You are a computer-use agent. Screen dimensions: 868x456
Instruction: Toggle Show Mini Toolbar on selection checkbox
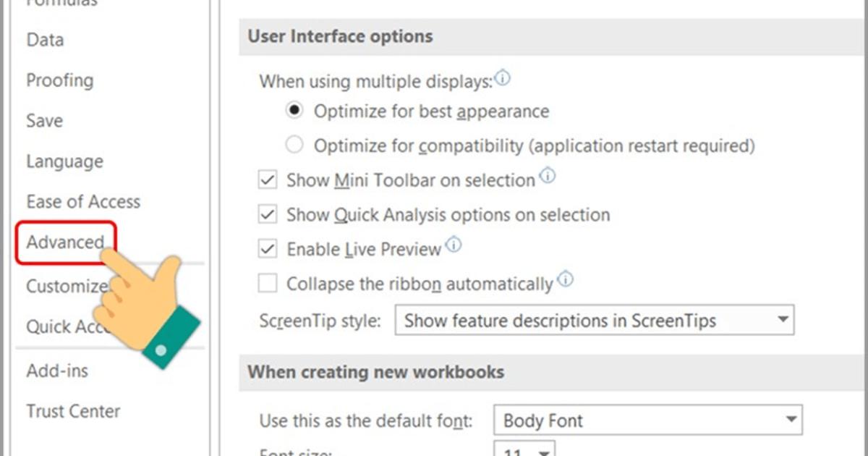[268, 180]
